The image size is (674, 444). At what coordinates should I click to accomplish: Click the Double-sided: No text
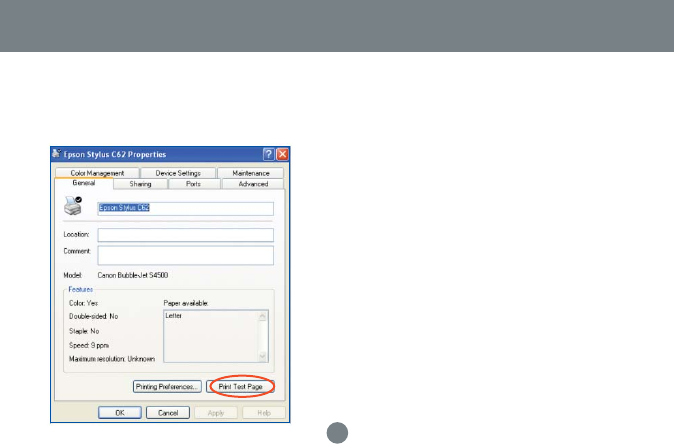click(93, 316)
